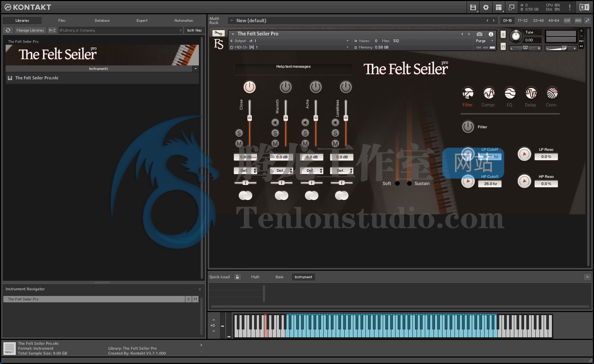Toggle the Loneliness mic power button

pyautogui.click(x=346, y=87)
